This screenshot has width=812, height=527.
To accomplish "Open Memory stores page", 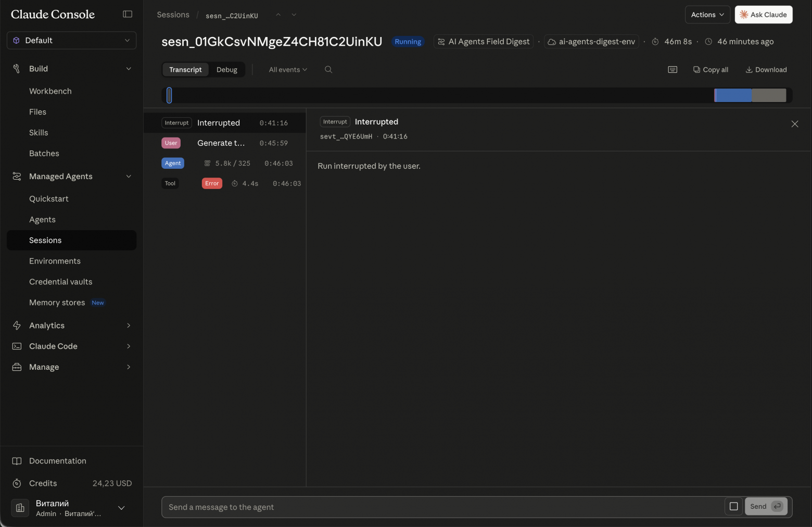I will coord(57,303).
